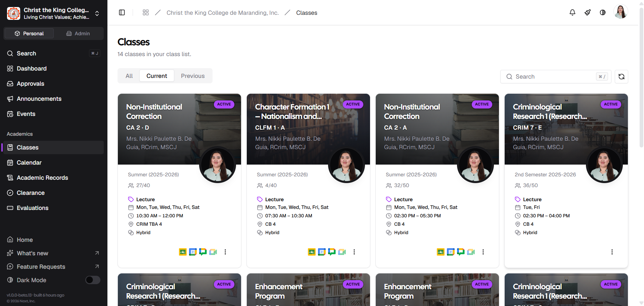This screenshot has width=644, height=306.
Task: Open the user profile avatar menu
Action: tap(620, 12)
